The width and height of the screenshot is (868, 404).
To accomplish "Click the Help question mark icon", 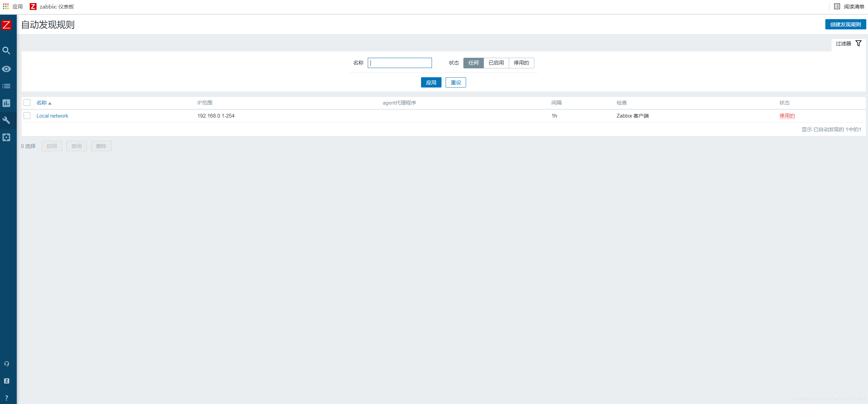I will tap(6, 398).
